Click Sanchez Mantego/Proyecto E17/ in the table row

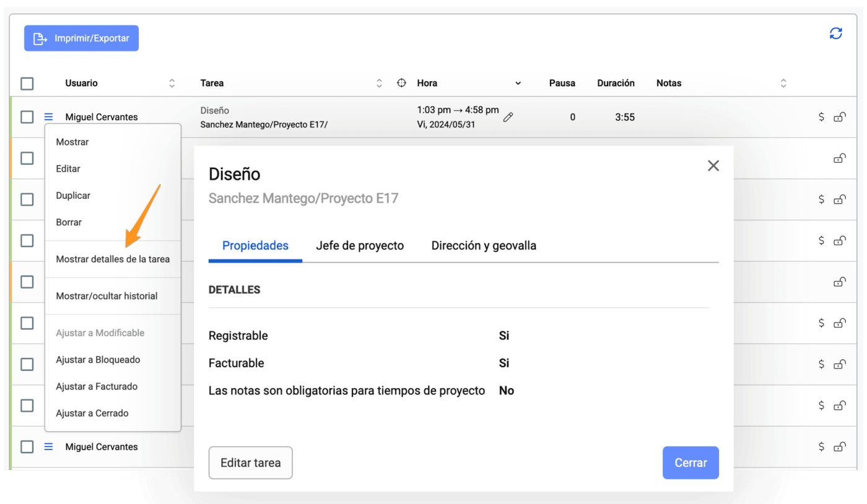(264, 124)
